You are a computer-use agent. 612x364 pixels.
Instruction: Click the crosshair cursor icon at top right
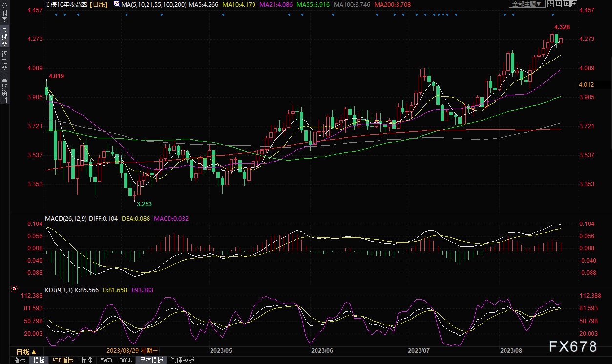pos(550,4)
